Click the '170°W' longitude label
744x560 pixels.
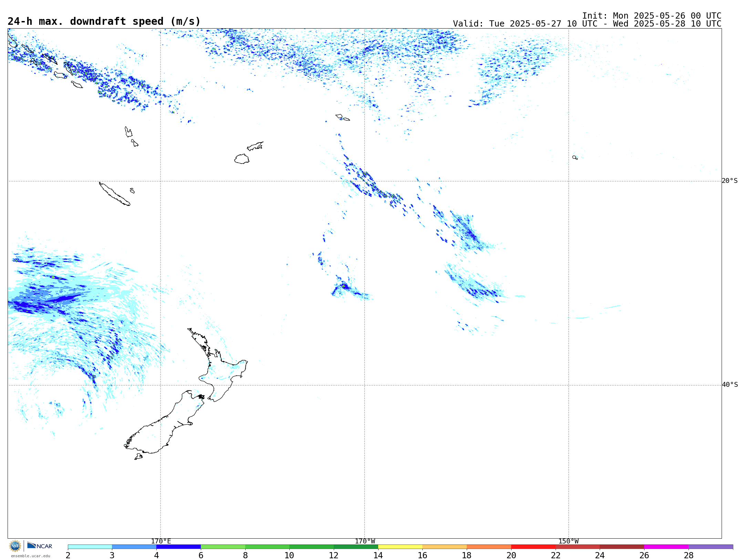365,541
